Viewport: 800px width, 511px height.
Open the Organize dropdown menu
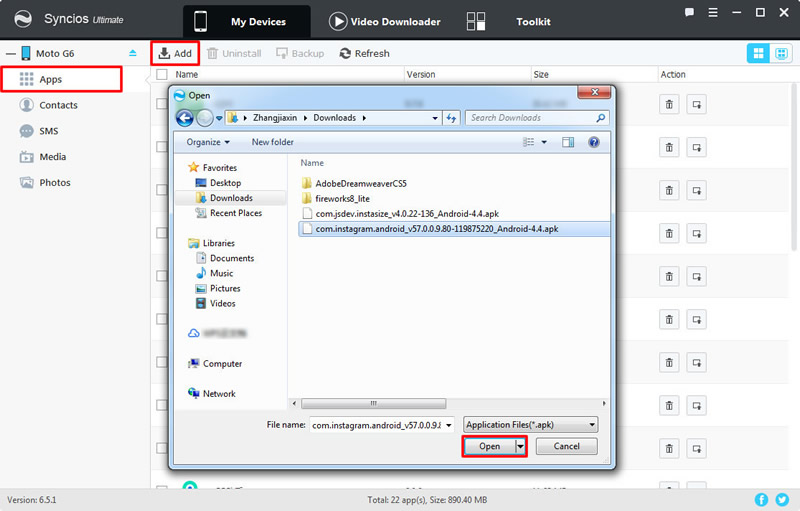(208, 142)
